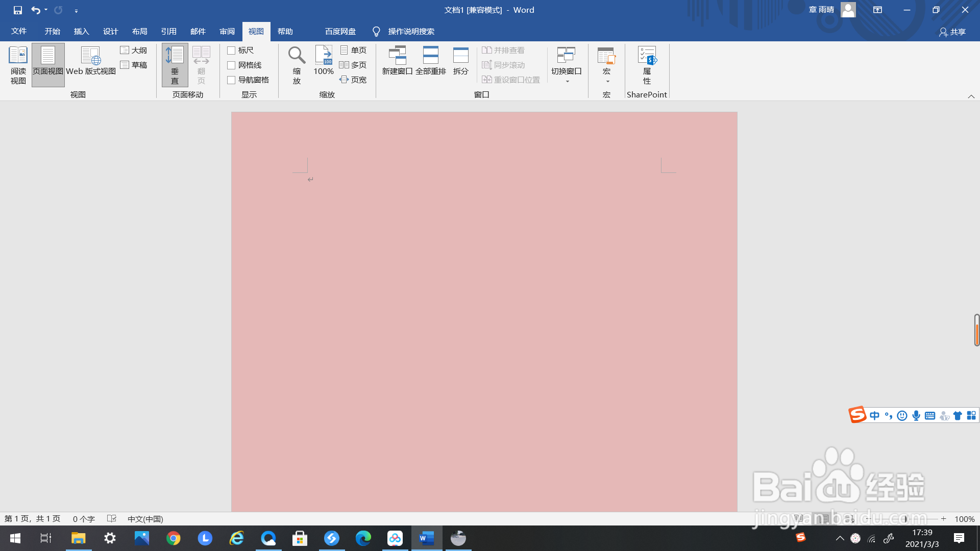Open the Insert (插入) tab
This screenshot has height=551, width=980.
(81, 32)
